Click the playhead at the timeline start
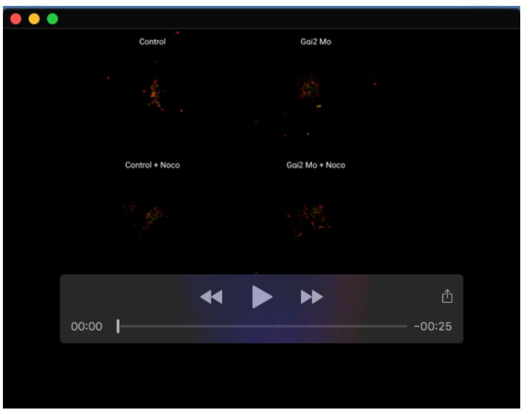The image size is (532, 415). pos(118,326)
